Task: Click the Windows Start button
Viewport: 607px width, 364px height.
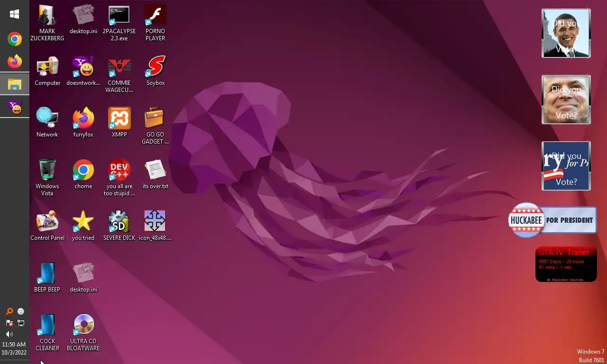Action: click(x=15, y=14)
